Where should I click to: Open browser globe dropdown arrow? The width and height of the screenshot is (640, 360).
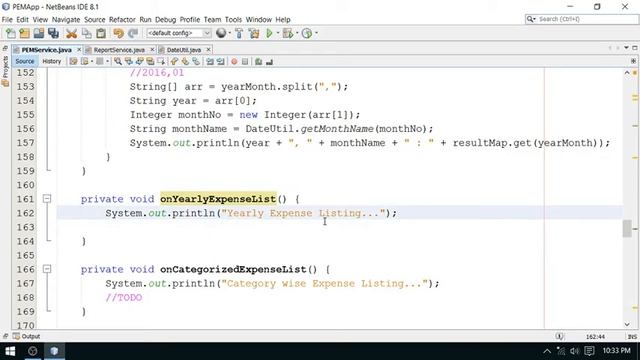tap(229, 33)
